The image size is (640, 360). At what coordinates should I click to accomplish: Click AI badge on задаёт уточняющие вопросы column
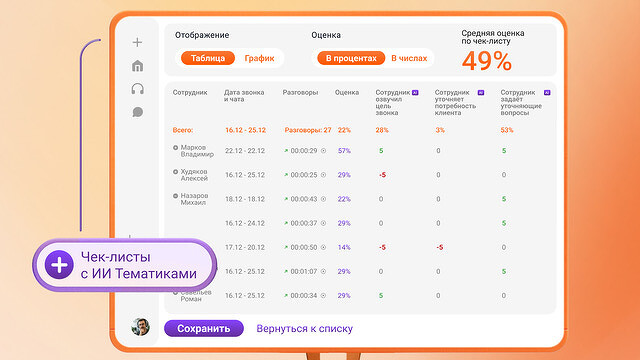point(547,93)
